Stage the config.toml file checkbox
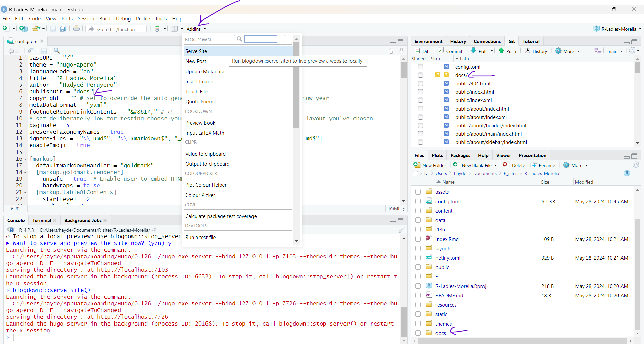This screenshot has height=344, width=644. (x=420, y=67)
